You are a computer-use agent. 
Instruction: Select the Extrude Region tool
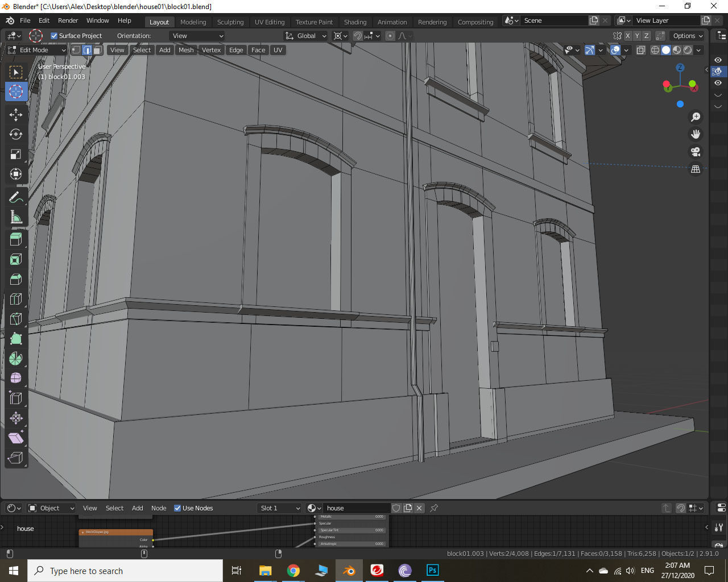(16, 239)
